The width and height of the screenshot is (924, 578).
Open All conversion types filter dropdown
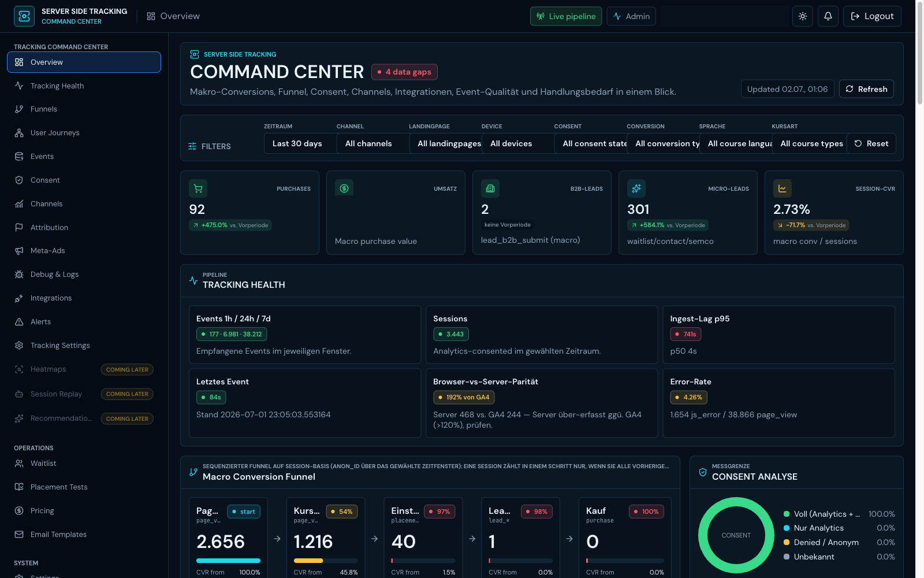pos(664,143)
